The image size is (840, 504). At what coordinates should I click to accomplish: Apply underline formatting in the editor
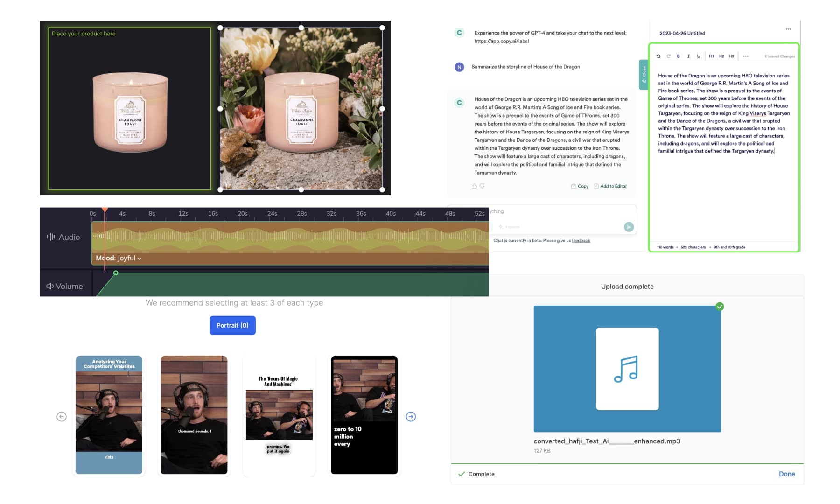[699, 56]
